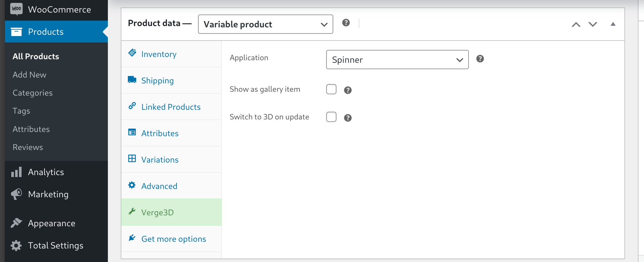Image resolution: width=644 pixels, height=262 pixels.
Task: Click the Appearance paintbrush icon
Action: (16, 223)
